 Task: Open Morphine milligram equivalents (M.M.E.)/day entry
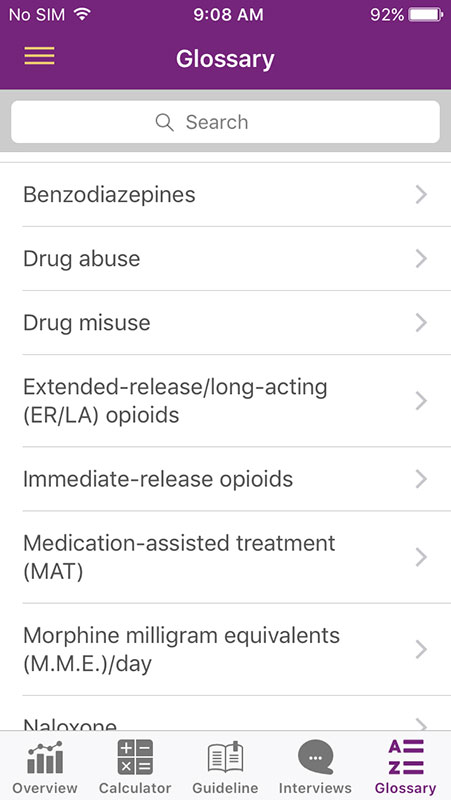(x=226, y=649)
